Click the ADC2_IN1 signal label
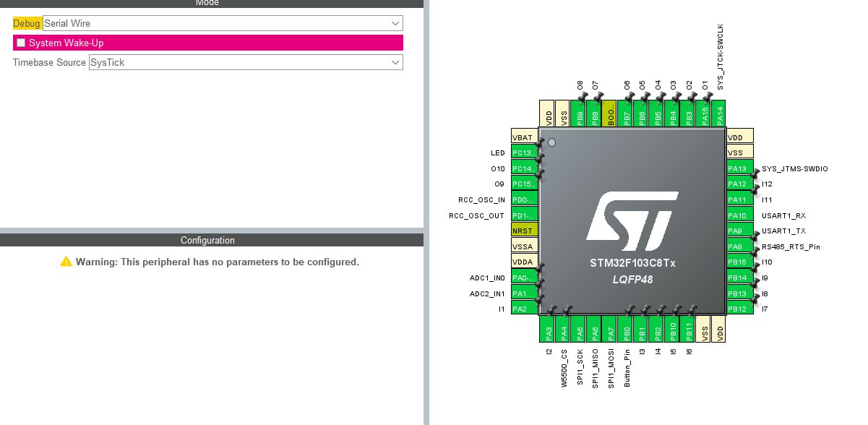 (x=487, y=293)
